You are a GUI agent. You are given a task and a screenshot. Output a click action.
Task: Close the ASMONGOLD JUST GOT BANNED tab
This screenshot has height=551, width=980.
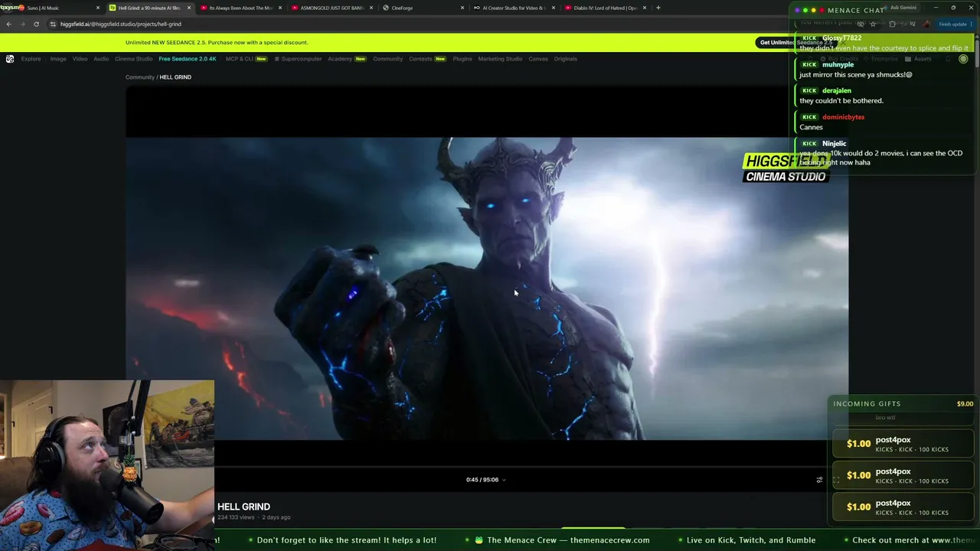pyautogui.click(x=371, y=8)
